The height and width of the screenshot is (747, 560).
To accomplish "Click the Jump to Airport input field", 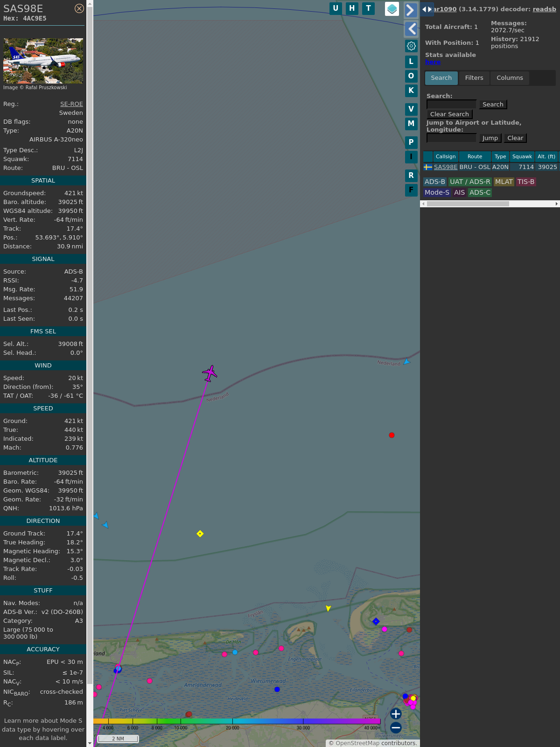I will coord(451,138).
